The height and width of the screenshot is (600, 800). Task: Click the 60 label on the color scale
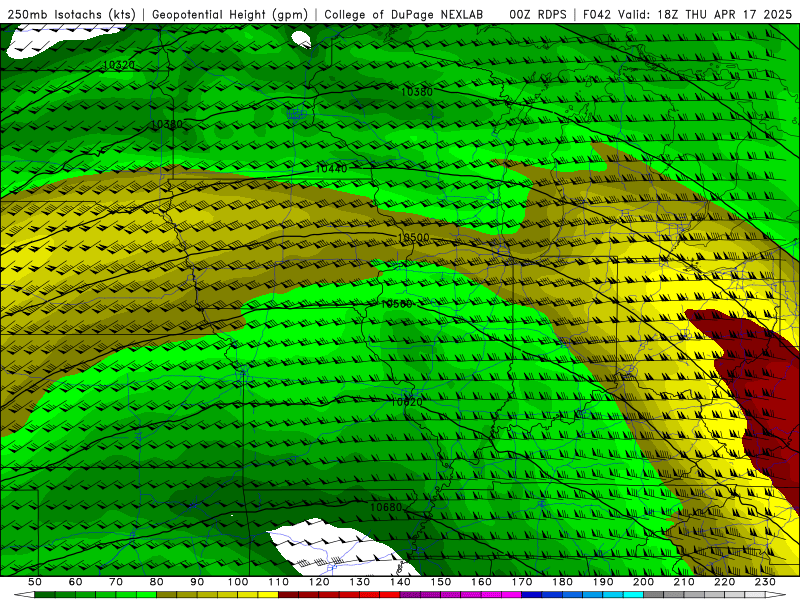pos(76,582)
